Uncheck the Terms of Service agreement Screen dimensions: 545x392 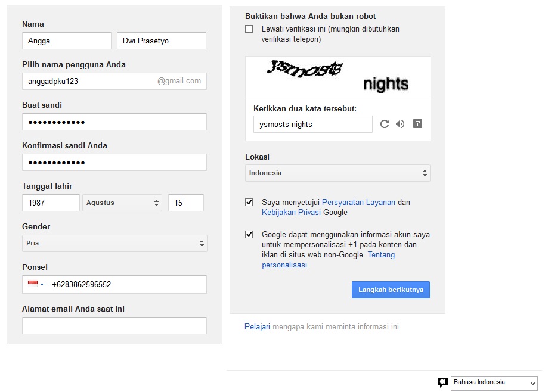pos(249,203)
